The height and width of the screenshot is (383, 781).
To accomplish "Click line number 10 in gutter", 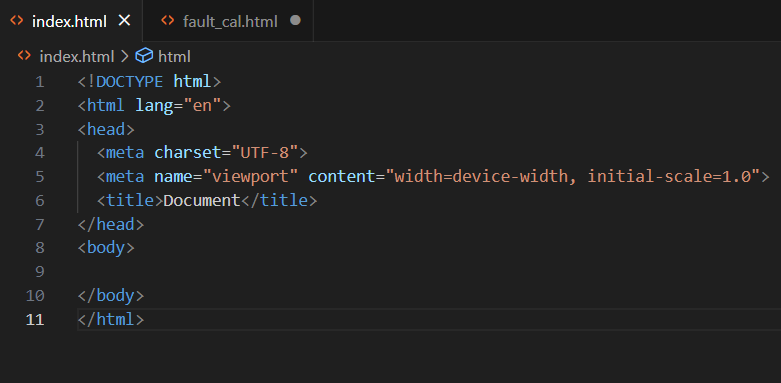I will click(35, 296).
